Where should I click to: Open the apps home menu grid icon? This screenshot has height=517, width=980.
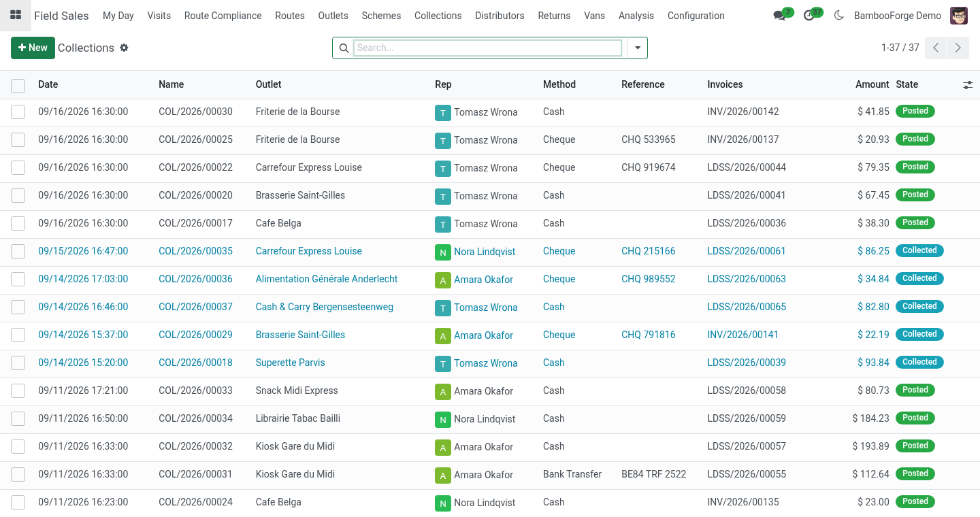16,15
